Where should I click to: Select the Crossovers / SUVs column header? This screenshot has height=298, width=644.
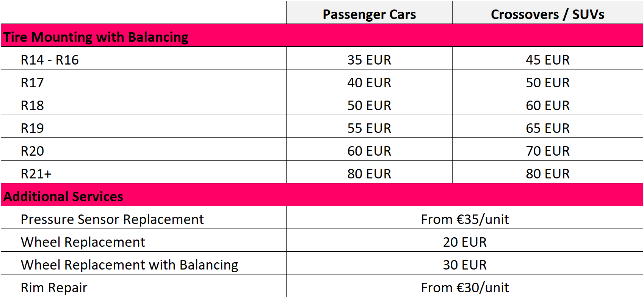(548, 13)
